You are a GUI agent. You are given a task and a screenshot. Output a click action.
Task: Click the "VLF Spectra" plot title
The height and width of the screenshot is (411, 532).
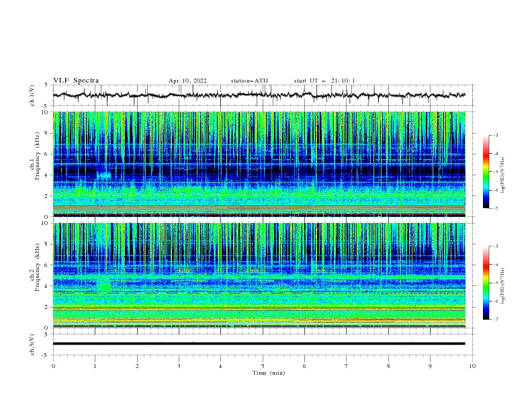pyautogui.click(x=76, y=81)
